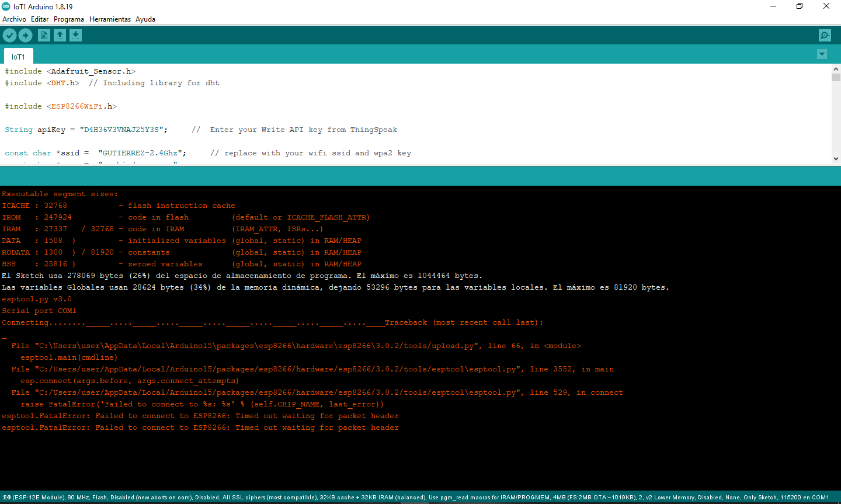
Task: Click the comment 'Including library for dht'
Action: pos(154,83)
